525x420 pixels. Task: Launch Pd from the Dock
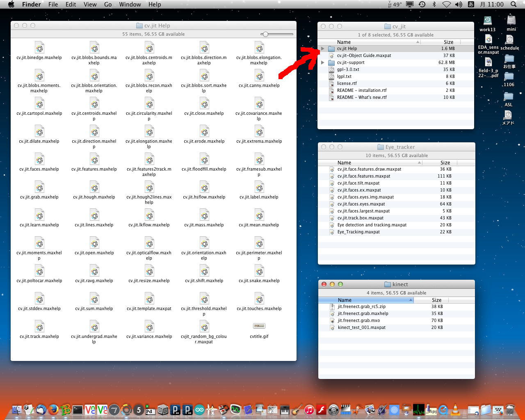150,409
